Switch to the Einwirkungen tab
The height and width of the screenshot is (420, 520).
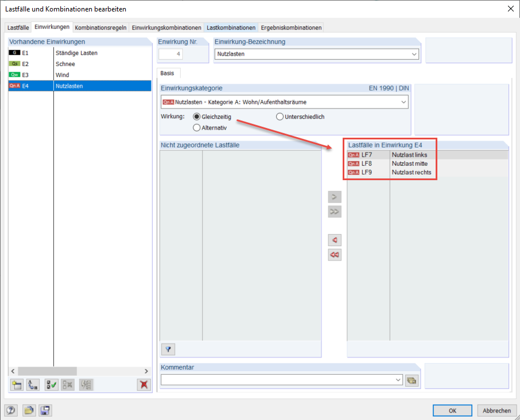(x=52, y=27)
